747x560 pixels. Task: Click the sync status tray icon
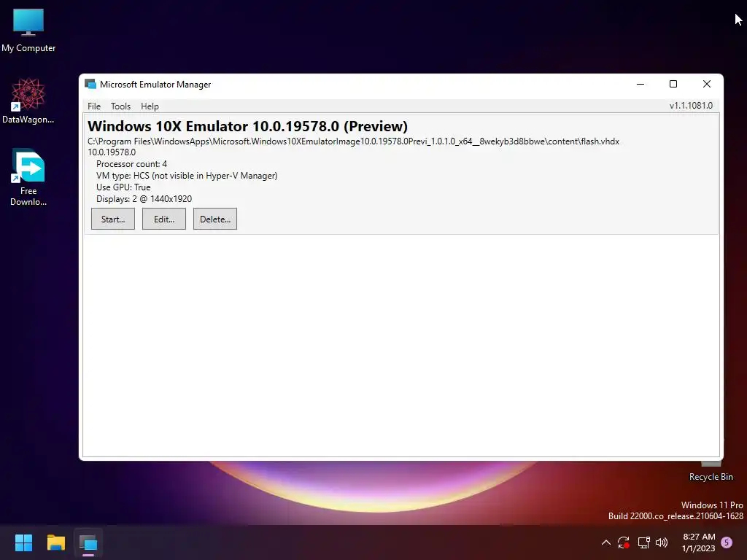(624, 542)
